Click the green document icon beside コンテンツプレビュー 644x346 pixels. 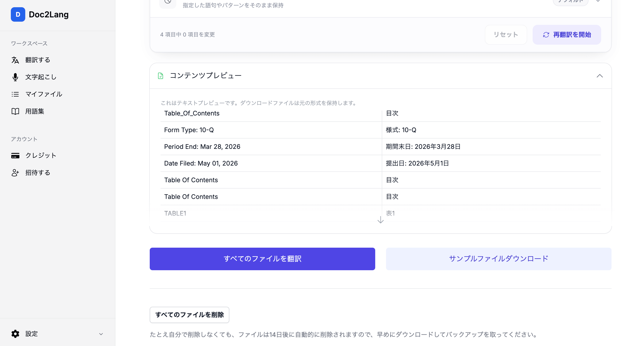pos(161,76)
